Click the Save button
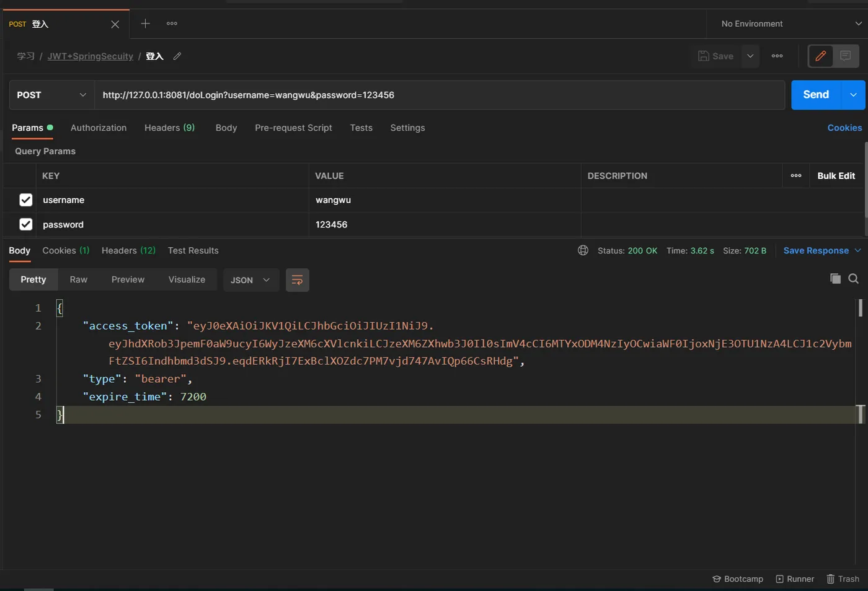The height and width of the screenshot is (591, 868). [715, 56]
